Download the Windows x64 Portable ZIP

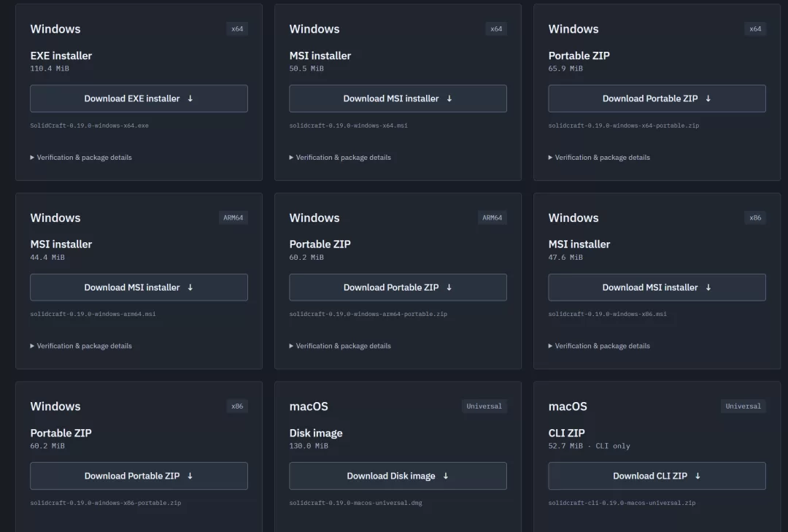coord(657,99)
